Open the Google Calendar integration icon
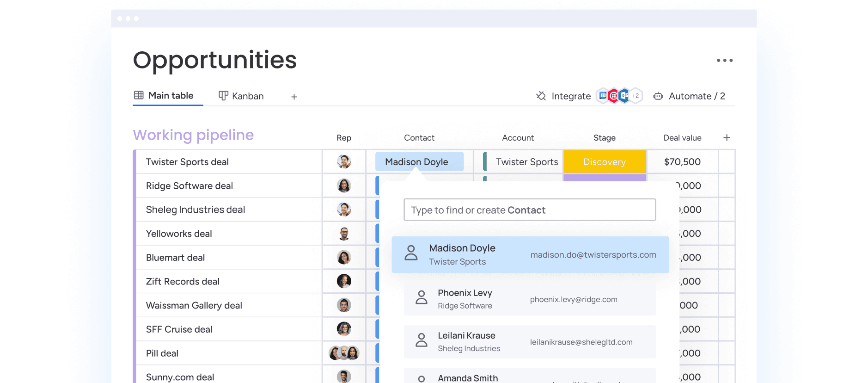Viewport: 868px width, 383px height. coord(603,96)
